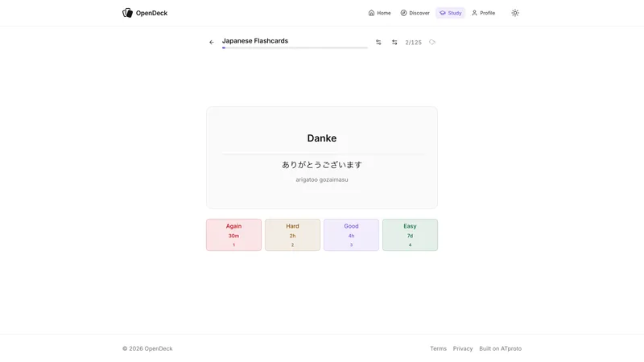Rate card as Easy (7d)
The width and height of the screenshot is (644, 362).
pyautogui.click(x=410, y=235)
